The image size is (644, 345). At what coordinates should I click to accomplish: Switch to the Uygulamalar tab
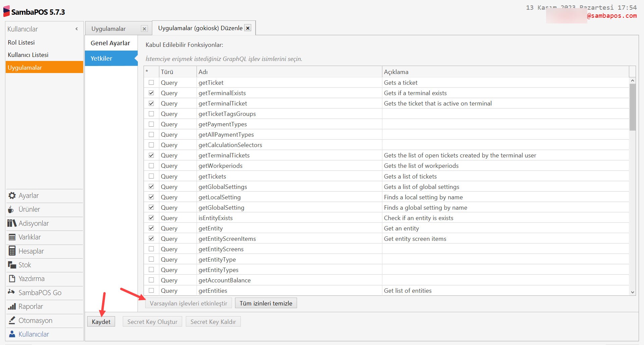click(109, 29)
